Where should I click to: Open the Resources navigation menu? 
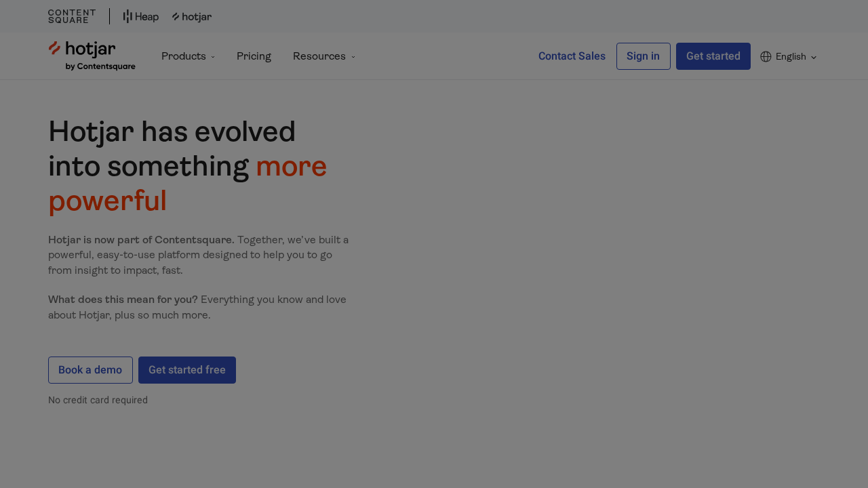[319, 56]
